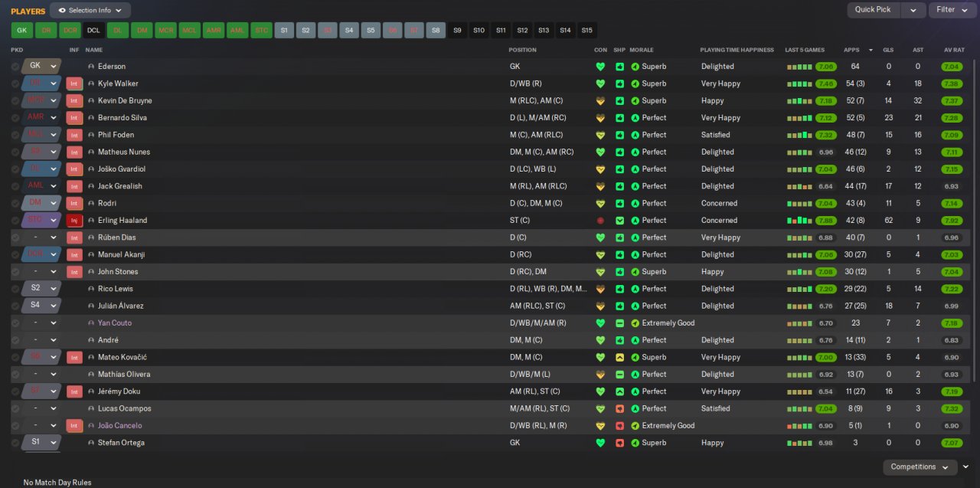Click Ederson's green condition heart icon
Screen dimensions: 980x488
coord(600,67)
